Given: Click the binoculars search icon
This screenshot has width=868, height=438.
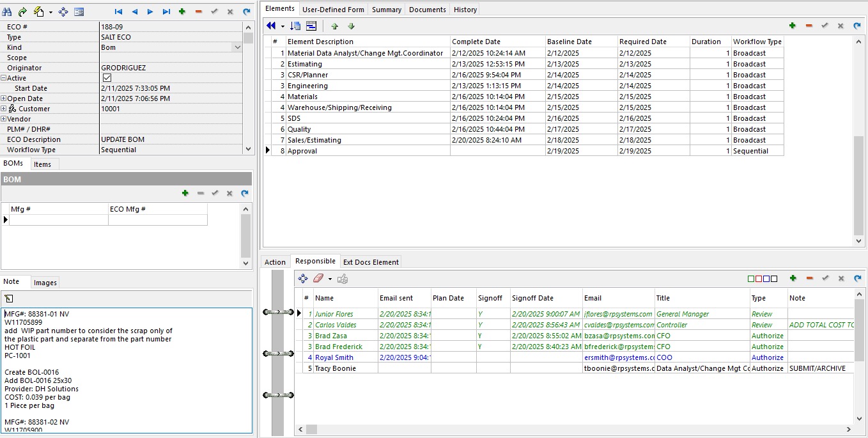Looking at the screenshot, I should point(7,12).
